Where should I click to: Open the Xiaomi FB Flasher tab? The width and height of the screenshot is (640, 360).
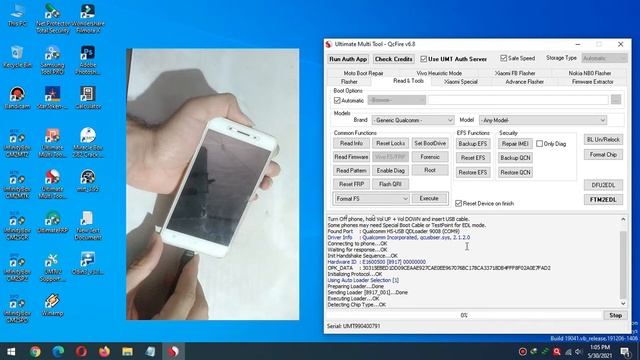click(515, 73)
